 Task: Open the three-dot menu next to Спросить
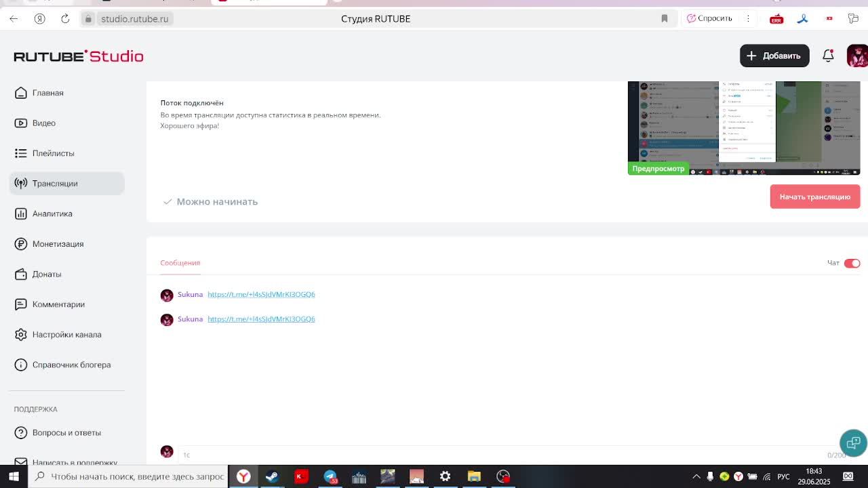click(x=748, y=18)
